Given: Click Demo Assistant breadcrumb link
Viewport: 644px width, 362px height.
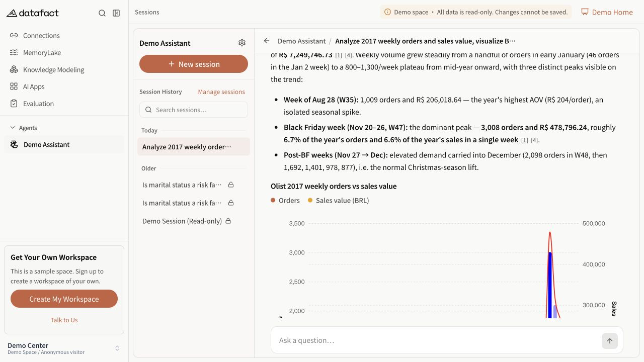Looking at the screenshot, I should click(302, 41).
